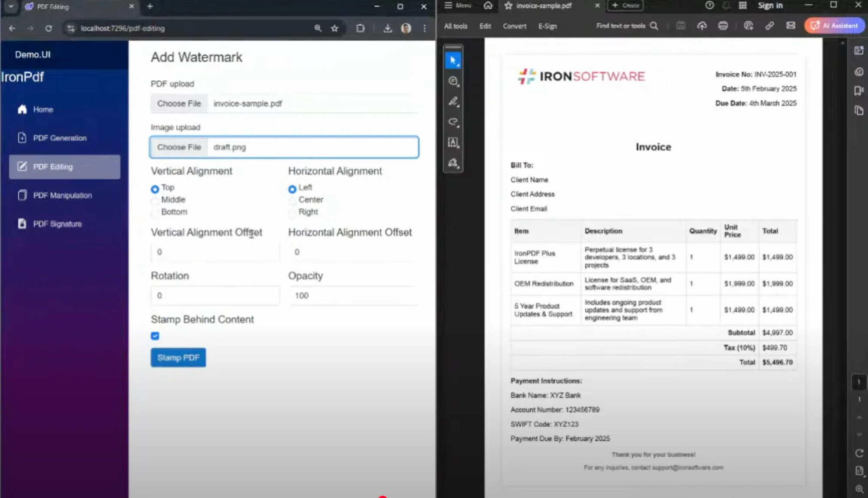
Task: Click the share link icon
Action: click(769, 26)
